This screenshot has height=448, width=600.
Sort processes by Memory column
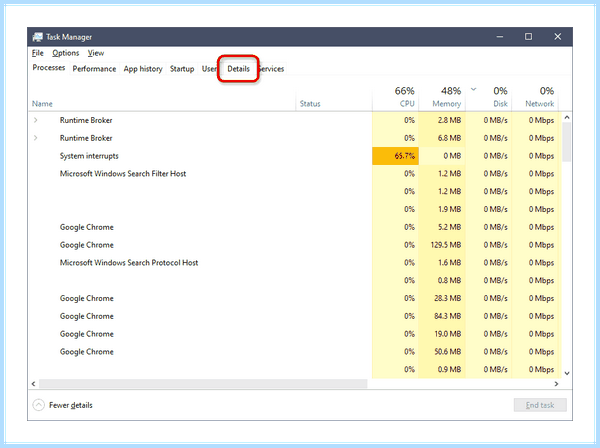click(x=442, y=97)
